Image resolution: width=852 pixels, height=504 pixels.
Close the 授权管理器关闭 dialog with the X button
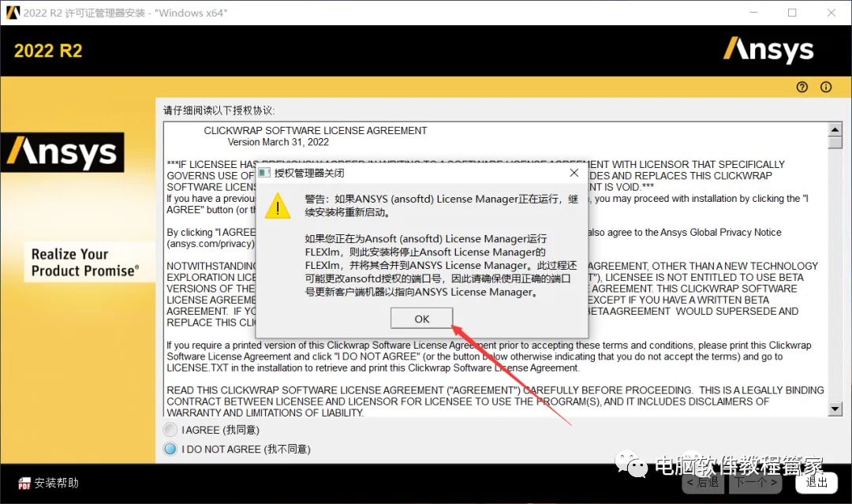(x=574, y=173)
